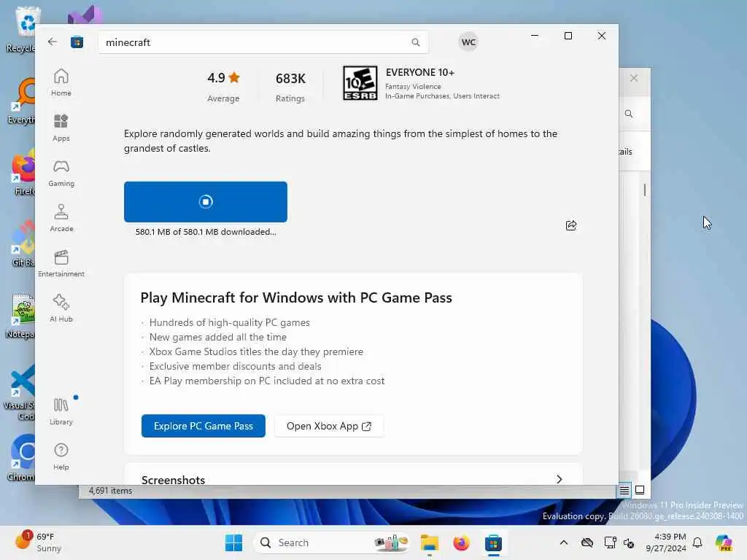Go back using the Store back arrow

53,42
